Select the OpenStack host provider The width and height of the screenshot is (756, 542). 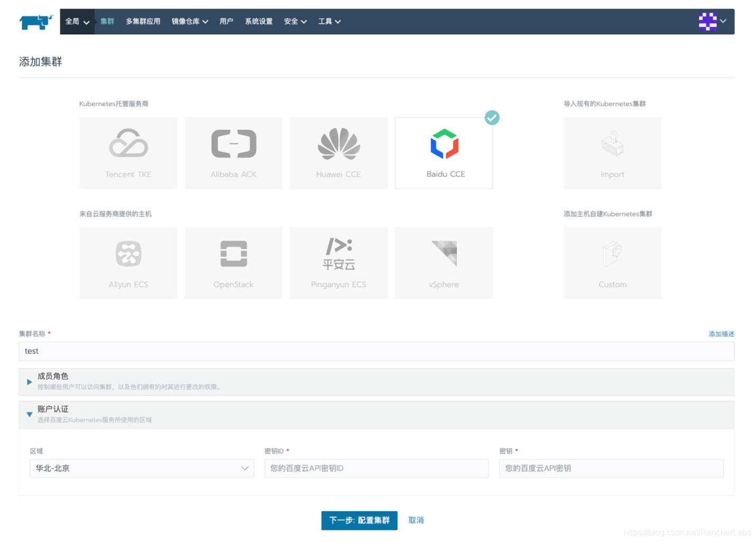pos(234,263)
